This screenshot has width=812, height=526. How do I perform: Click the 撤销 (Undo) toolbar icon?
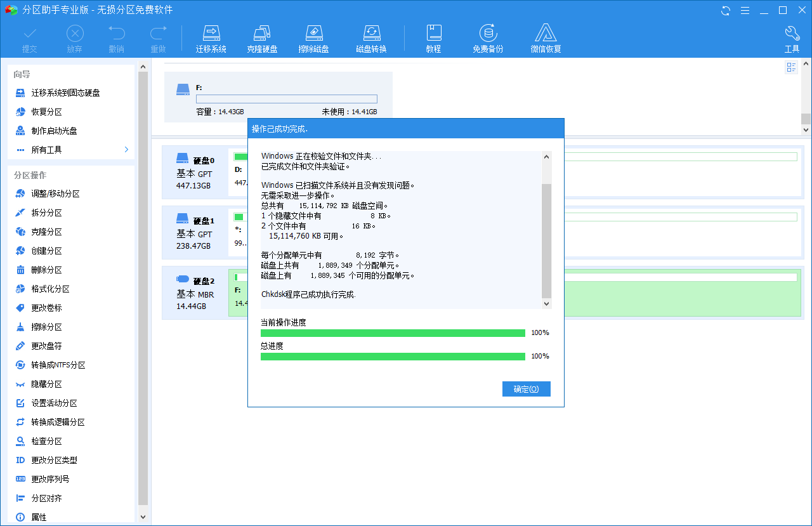116,39
